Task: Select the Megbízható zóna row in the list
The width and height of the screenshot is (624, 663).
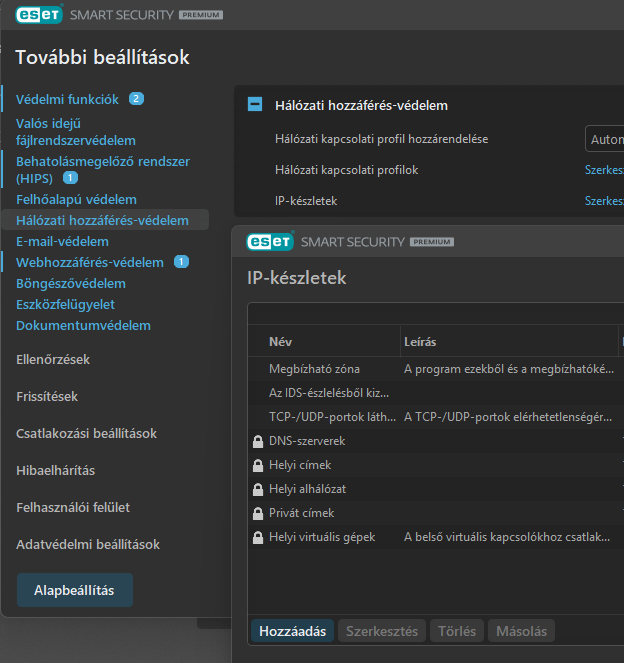Action: point(314,369)
